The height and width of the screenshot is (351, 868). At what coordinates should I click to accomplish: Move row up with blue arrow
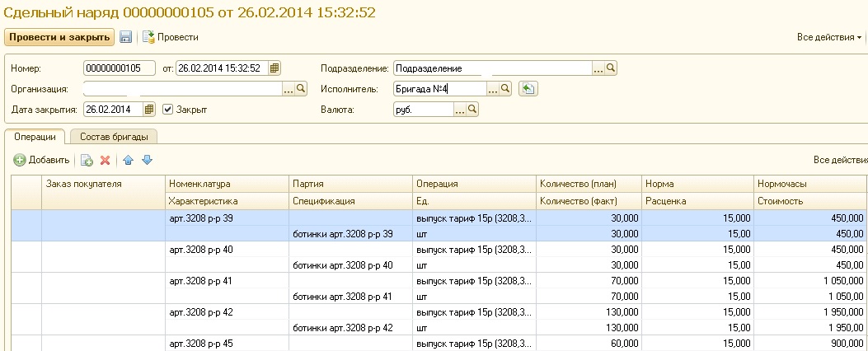click(x=128, y=160)
